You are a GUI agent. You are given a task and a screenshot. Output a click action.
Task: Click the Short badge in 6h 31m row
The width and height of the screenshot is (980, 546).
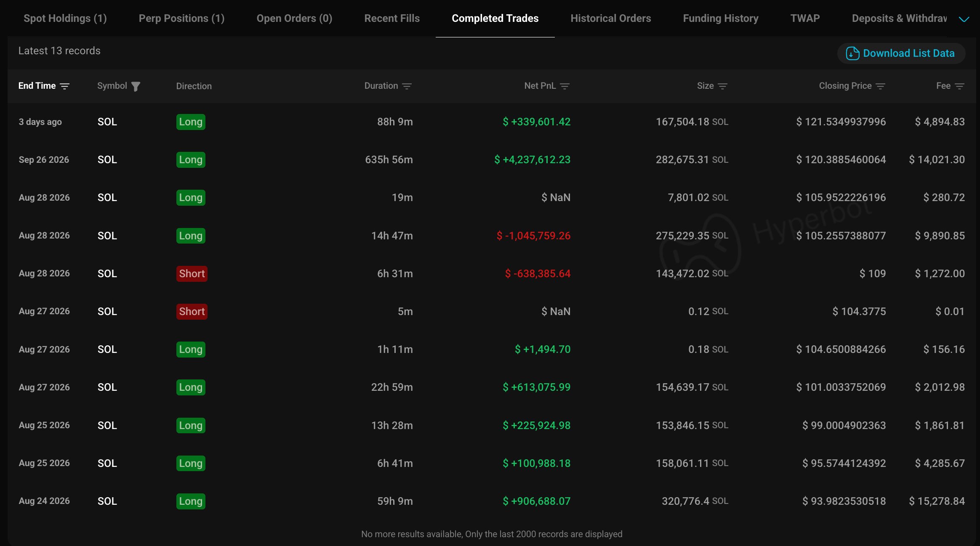tap(192, 274)
